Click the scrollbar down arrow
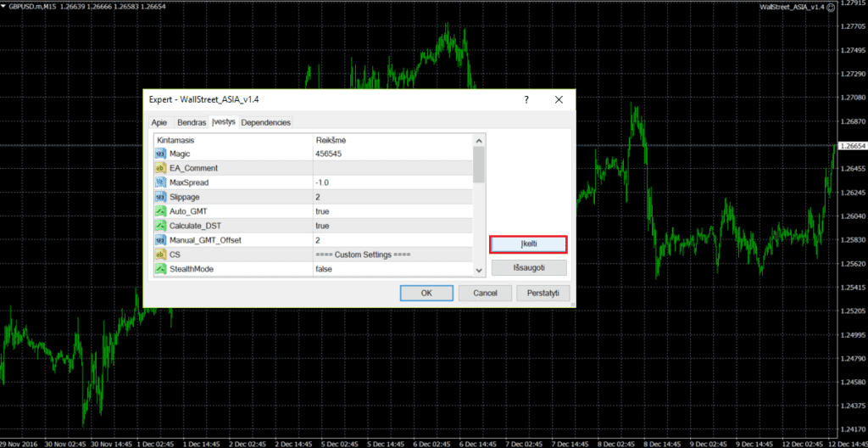The image size is (868, 448). pos(479,270)
